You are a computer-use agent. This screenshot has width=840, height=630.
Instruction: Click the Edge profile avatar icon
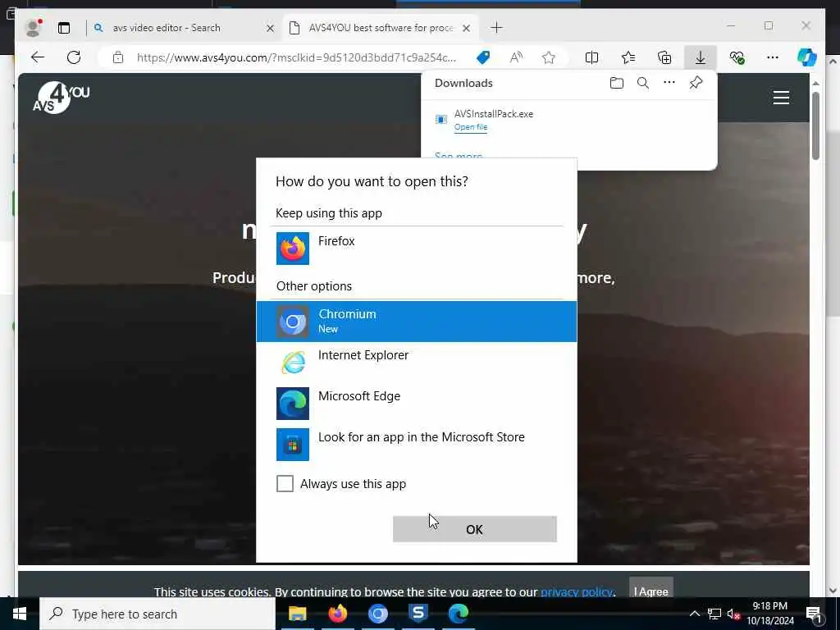34,27
